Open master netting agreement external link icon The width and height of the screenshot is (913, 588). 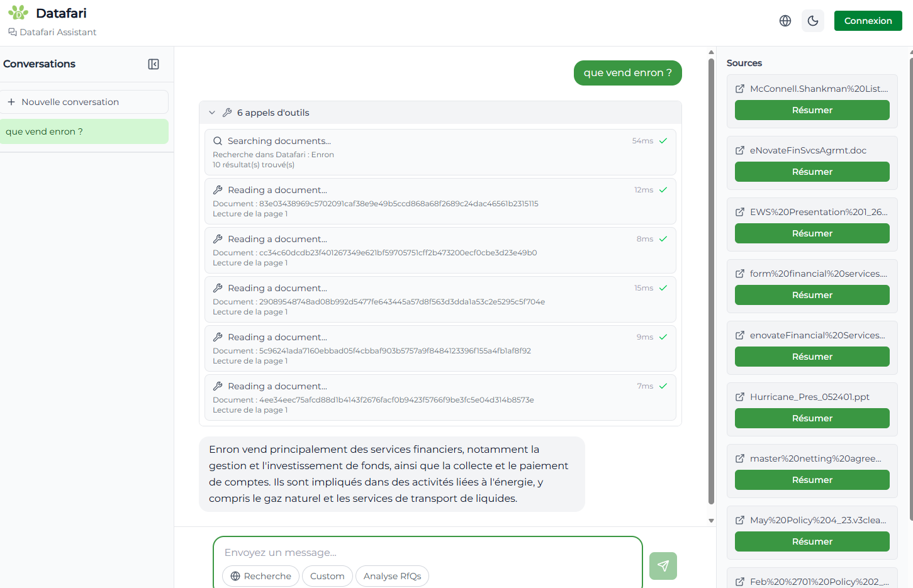(740, 458)
